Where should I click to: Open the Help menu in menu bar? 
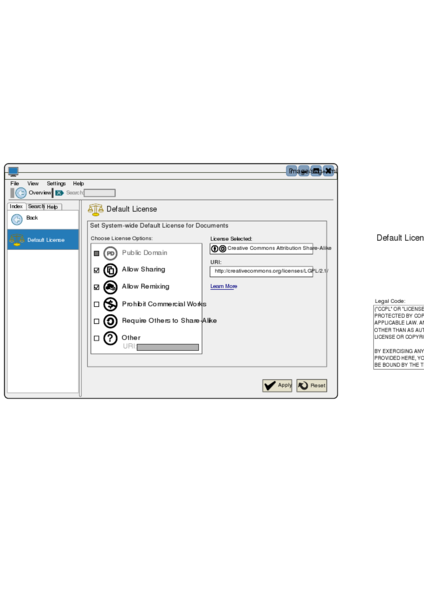pyautogui.click(x=78, y=183)
